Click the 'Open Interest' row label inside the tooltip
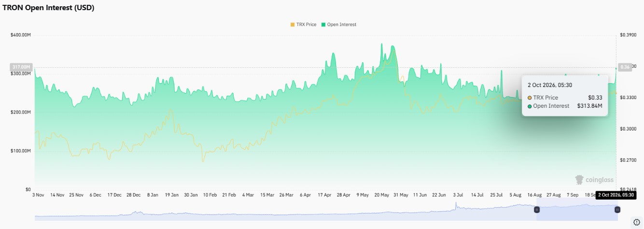Image resolution: width=644 pixels, height=229 pixels. coord(551,106)
